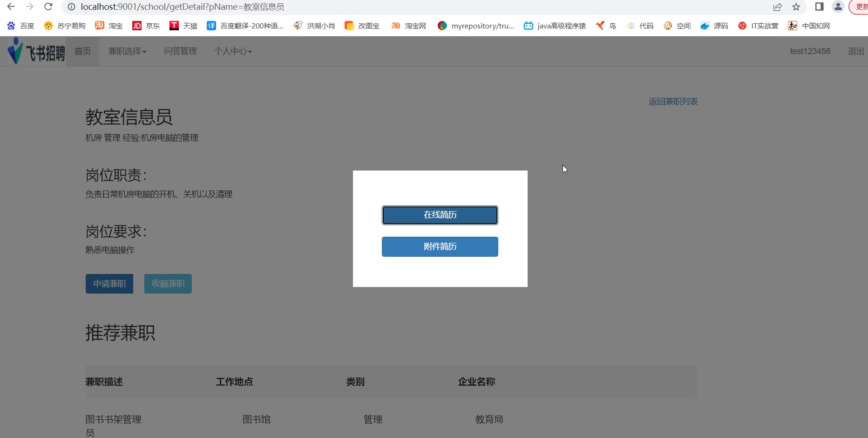Open the 百度翻译 bookmark
Viewport: 868px width, 438px height.
(245, 26)
